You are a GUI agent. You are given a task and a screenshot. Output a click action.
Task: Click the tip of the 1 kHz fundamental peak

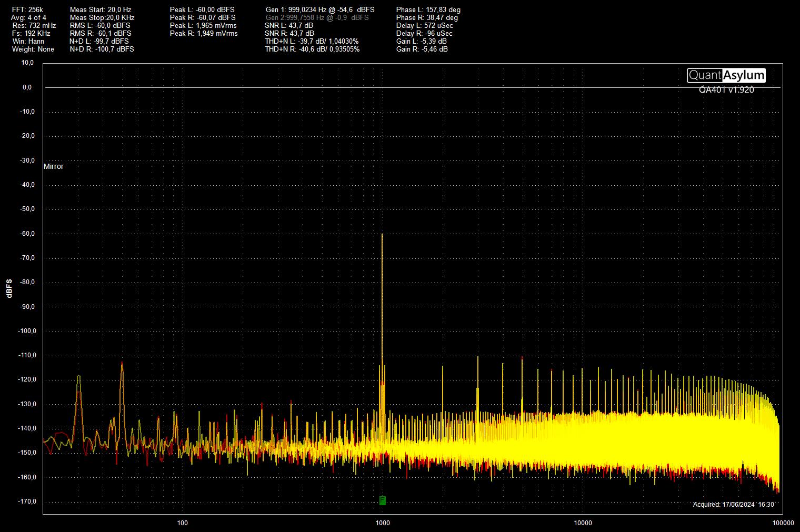[x=383, y=234]
